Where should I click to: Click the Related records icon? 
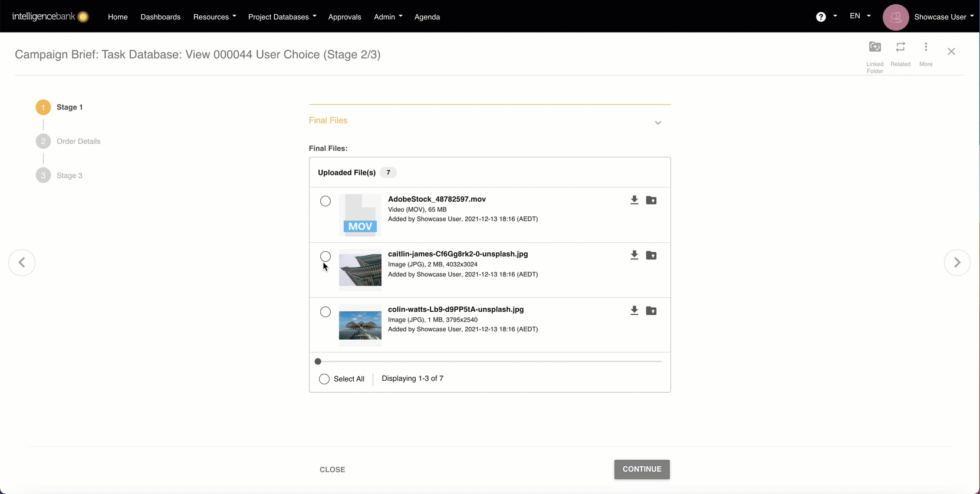[900, 47]
